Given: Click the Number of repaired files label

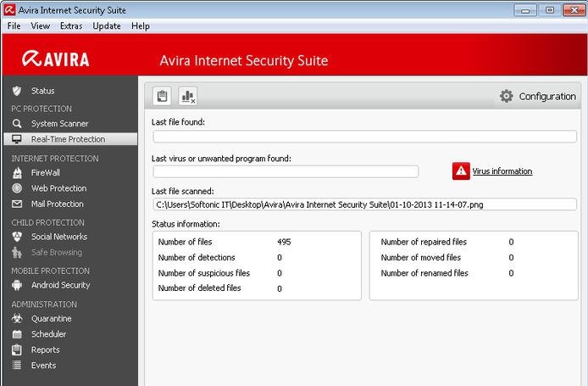Looking at the screenshot, I should point(424,242).
